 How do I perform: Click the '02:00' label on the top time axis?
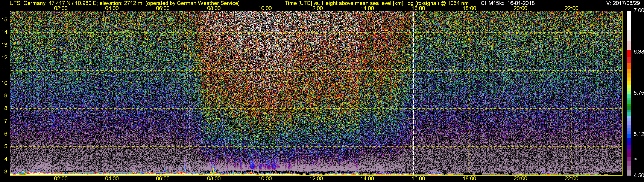(61, 8)
